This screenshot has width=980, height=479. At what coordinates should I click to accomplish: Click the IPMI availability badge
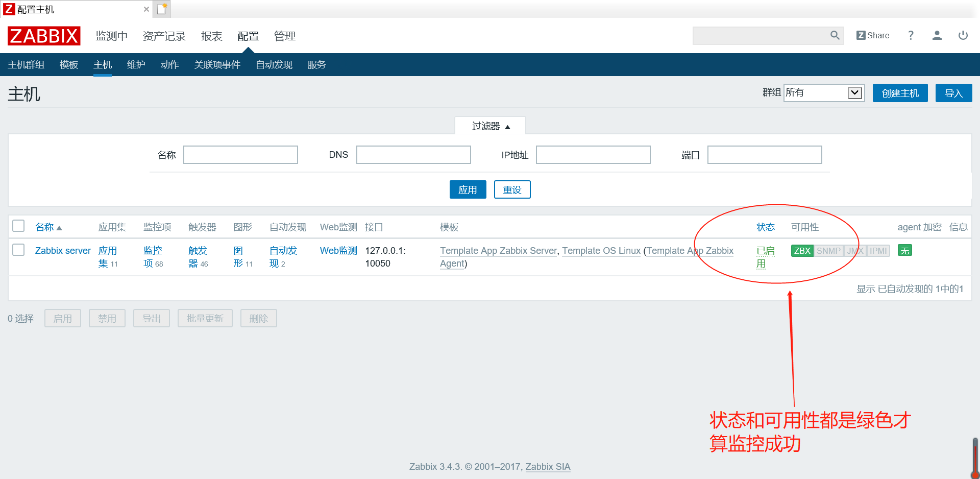click(878, 251)
